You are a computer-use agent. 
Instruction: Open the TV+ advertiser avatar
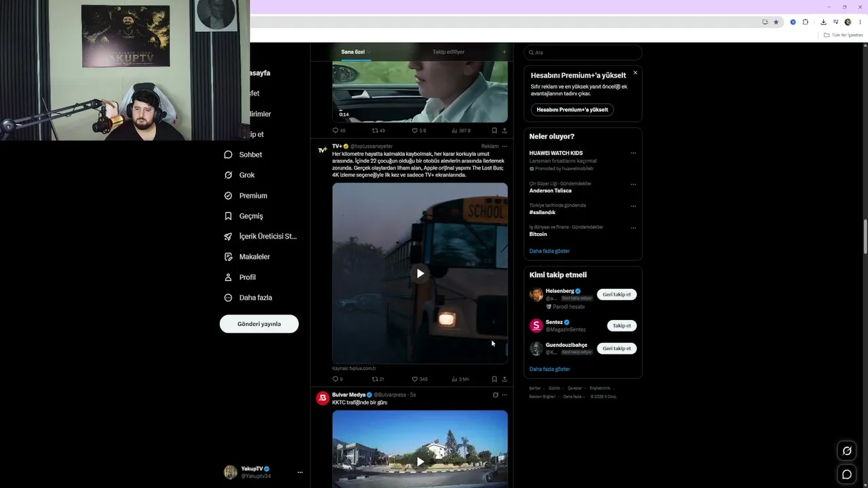click(x=323, y=150)
